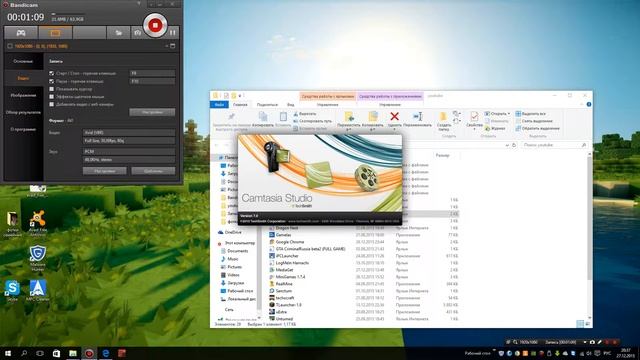Select Bandicam's screen rectangle recording mode

tap(55, 33)
